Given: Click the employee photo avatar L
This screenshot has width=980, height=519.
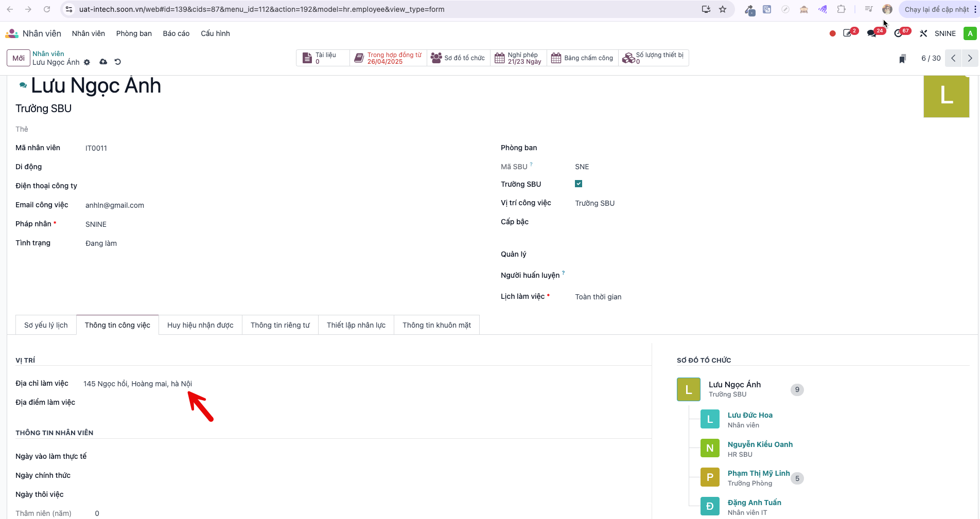Looking at the screenshot, I should tap(947, 96).
